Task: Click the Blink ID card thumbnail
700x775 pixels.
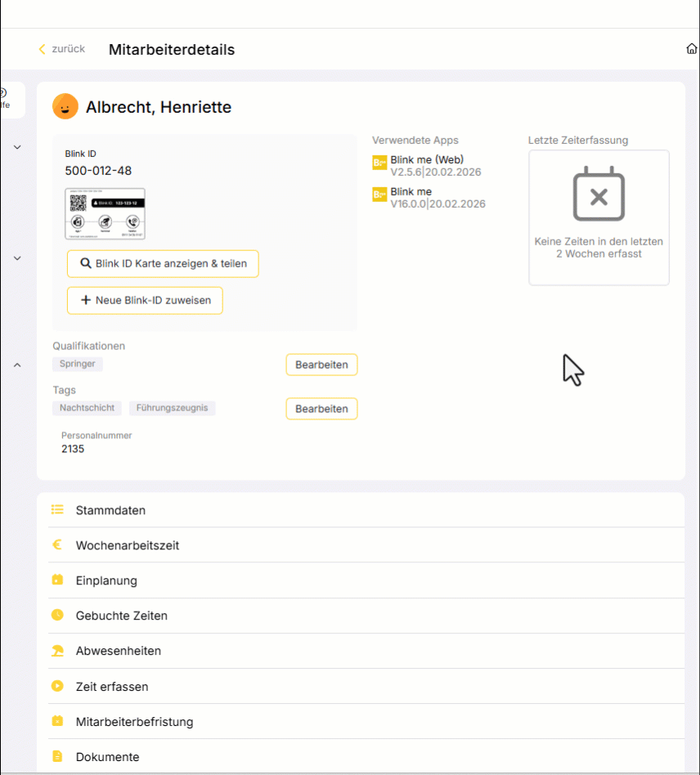Action: click(x=105, y=214)
